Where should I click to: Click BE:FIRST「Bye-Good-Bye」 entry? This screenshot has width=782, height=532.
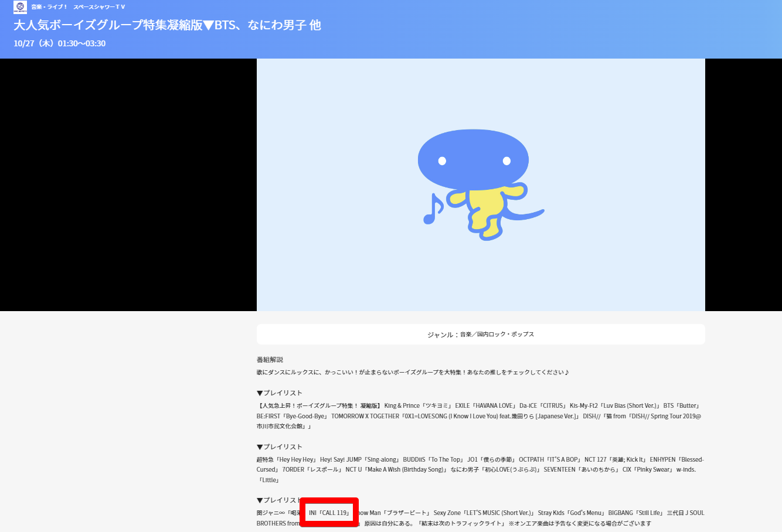click(292, 417)
